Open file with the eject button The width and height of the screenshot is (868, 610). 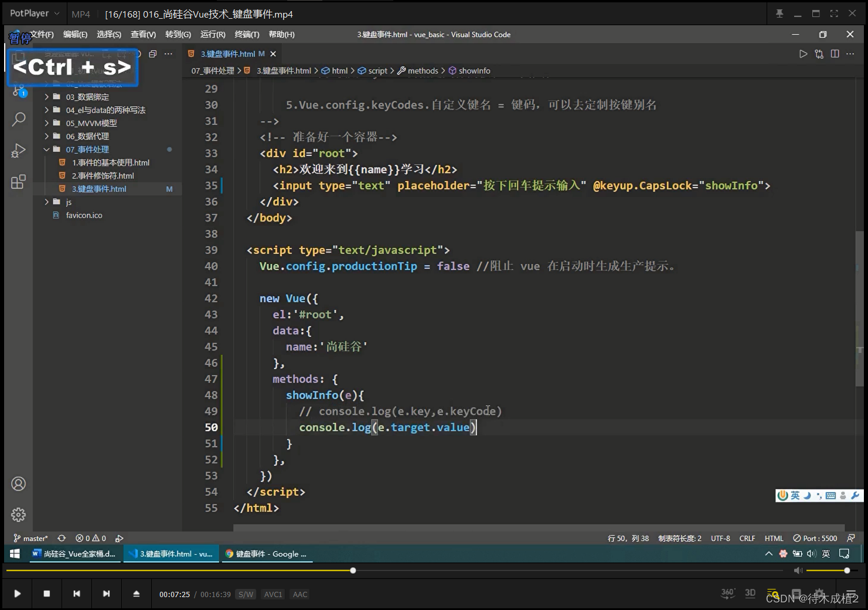coord(137,594)
